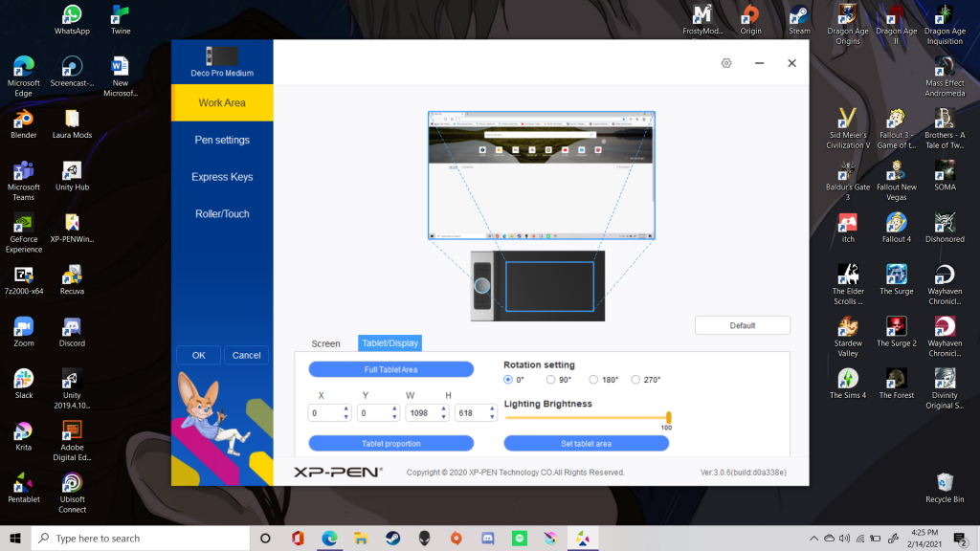The width and height of the screenshot is (980, 551).
Task: Open the Windows Start menu
Action: 15,538
